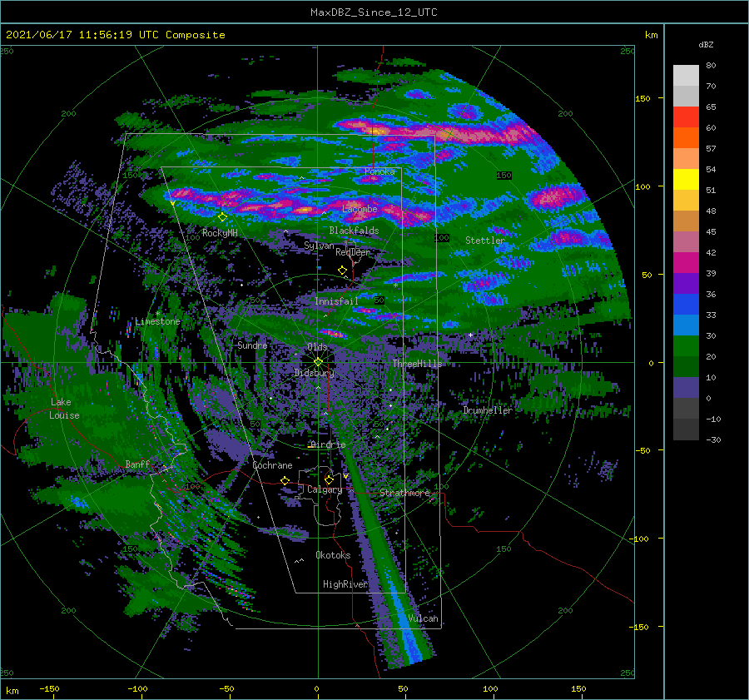Pick the light blue 33–30 dBZ legend swatch
This screenshot has height=700, width=749.
point(686,325)
